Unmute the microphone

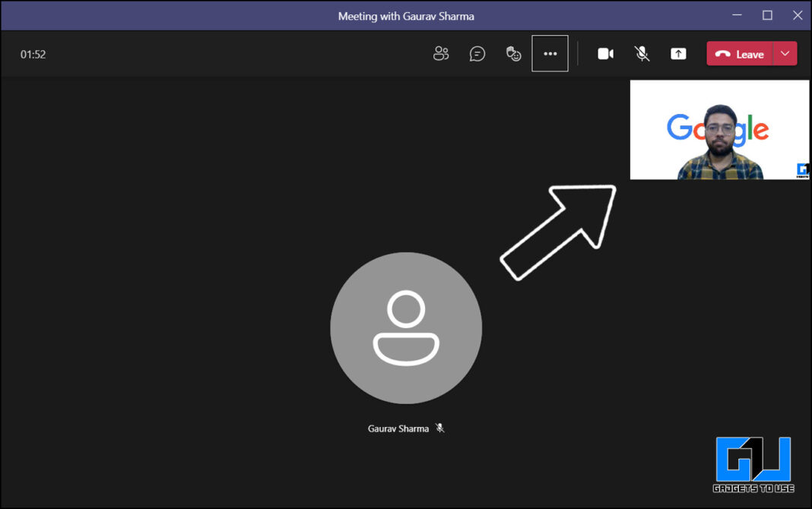tap(642, 53)
